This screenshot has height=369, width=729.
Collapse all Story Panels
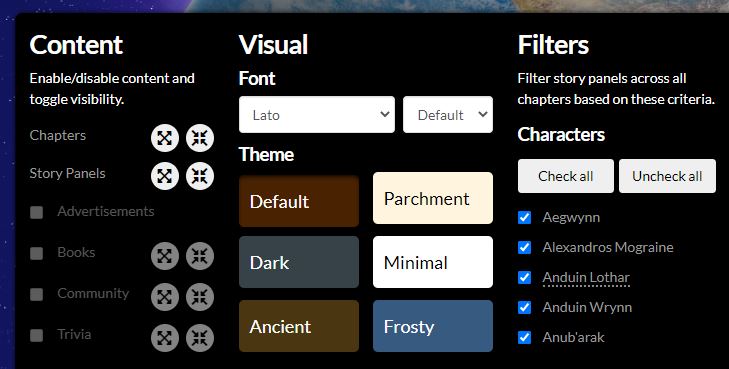tap(200, 176)
